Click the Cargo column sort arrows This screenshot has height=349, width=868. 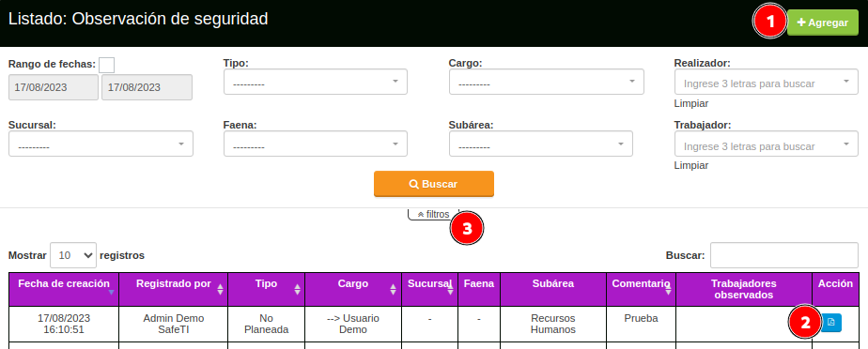point(393,289)
